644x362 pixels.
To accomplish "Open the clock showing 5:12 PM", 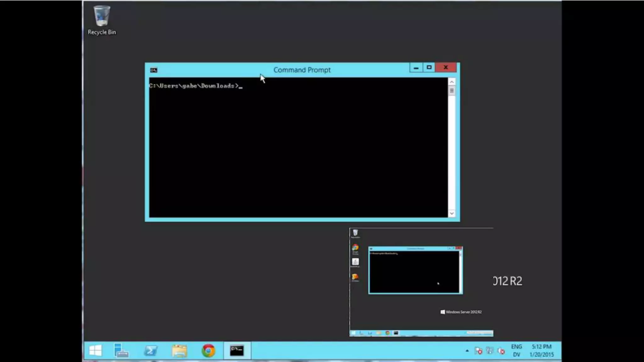I will tap(541, 350).
